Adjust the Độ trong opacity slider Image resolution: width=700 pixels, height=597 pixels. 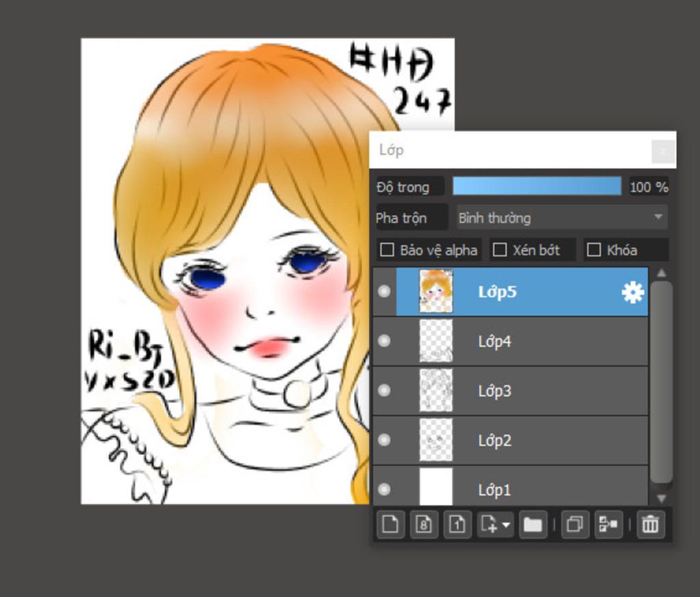pyautogui.click(x=537, y=186)
